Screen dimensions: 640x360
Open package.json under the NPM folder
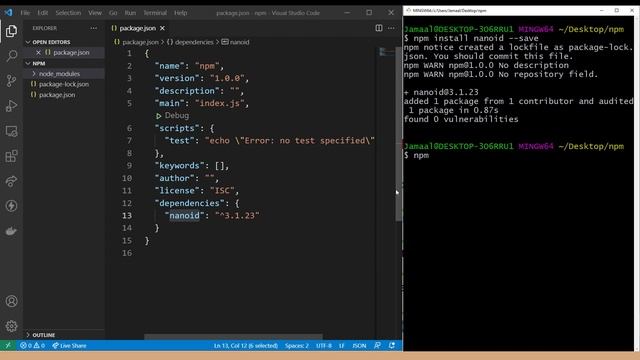(x=57, y=95)
